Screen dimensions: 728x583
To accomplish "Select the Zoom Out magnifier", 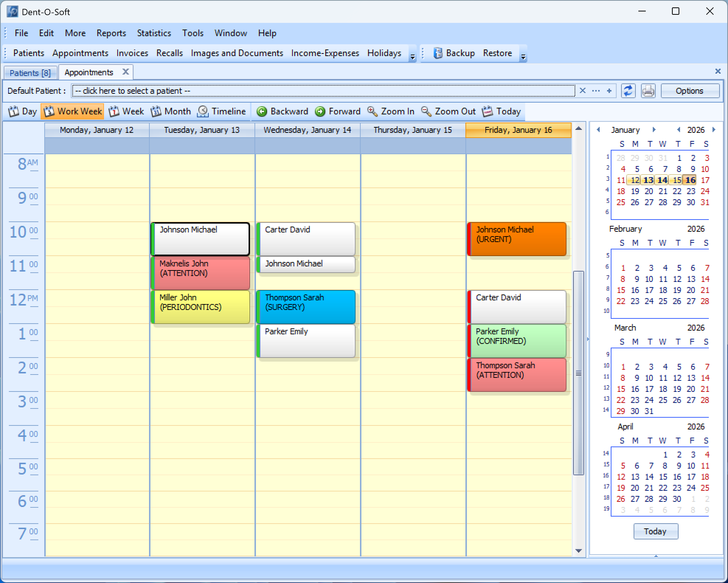I will point(448,111).
